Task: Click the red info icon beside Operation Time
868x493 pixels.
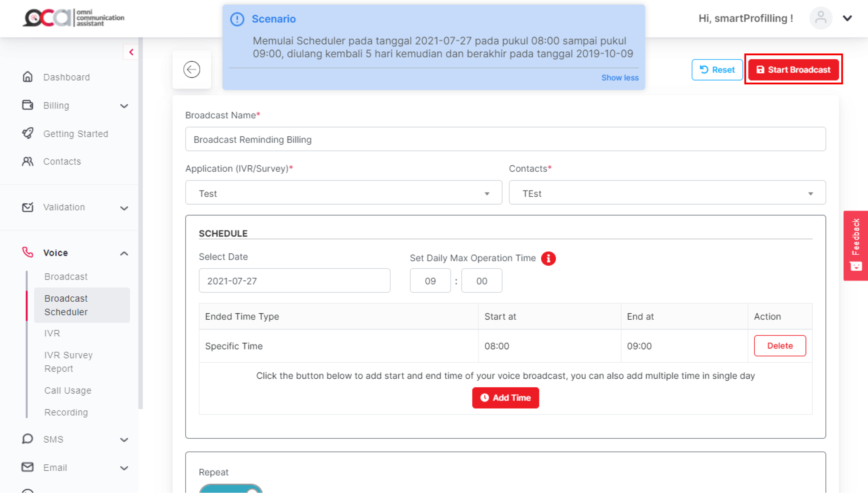Action: point(548,258)
